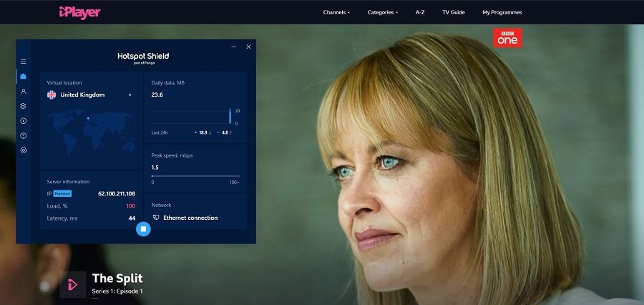Screen dimensions: 644x305
Task: Click the daily data usage graph bar
Action: tap(230, 116)
